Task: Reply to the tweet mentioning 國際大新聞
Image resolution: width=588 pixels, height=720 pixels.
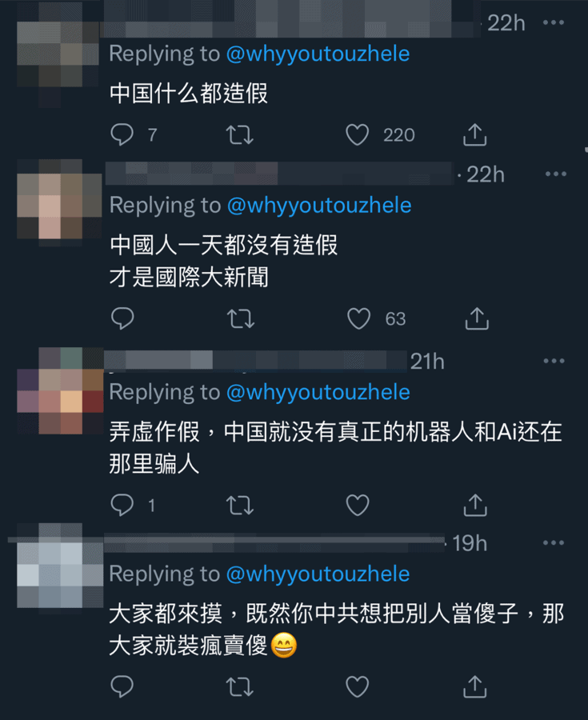Action: 122,318
